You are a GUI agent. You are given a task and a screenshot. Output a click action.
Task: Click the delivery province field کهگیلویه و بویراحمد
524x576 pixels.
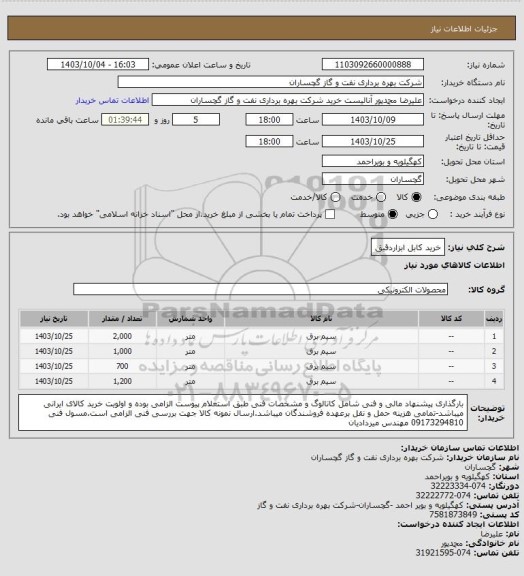[x=373, y=161]
